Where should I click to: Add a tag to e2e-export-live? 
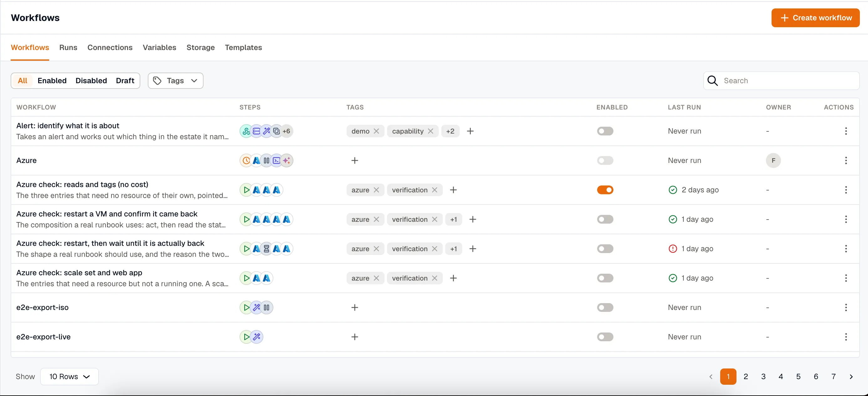[354, 337]
